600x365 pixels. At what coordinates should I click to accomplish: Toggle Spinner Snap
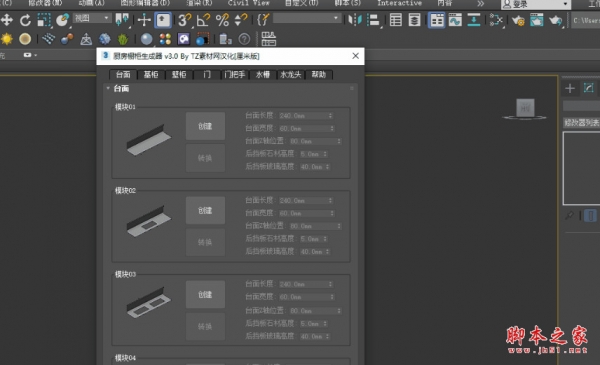click(x=241, y=20)
